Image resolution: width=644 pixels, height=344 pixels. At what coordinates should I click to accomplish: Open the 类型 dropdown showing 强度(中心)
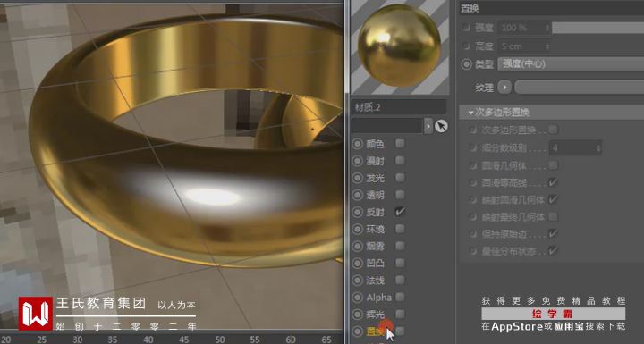coord(571,64)
